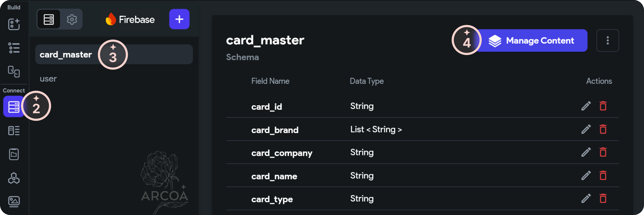Delete the card_company field row
This screenshot has width=644, height=215.
603,152
